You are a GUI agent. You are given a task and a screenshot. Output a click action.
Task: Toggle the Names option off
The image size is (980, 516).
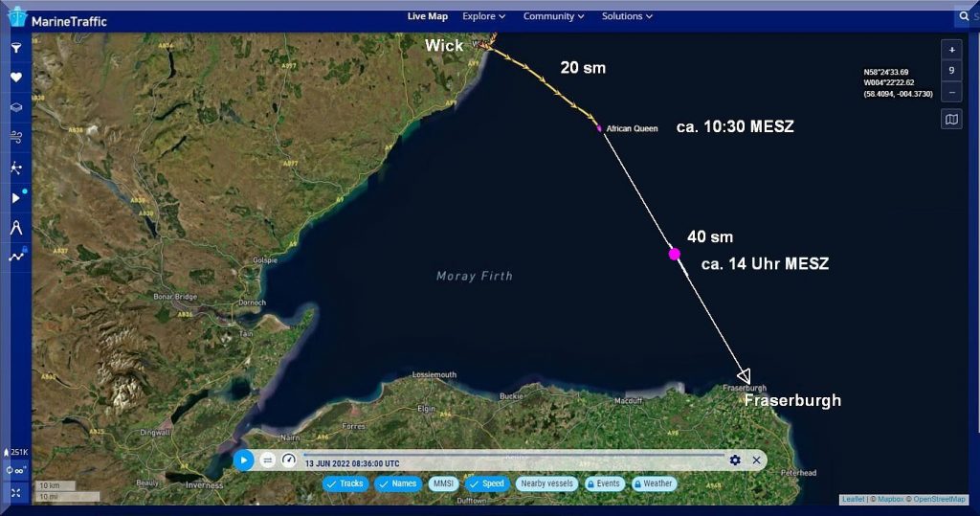pos(397,483)
